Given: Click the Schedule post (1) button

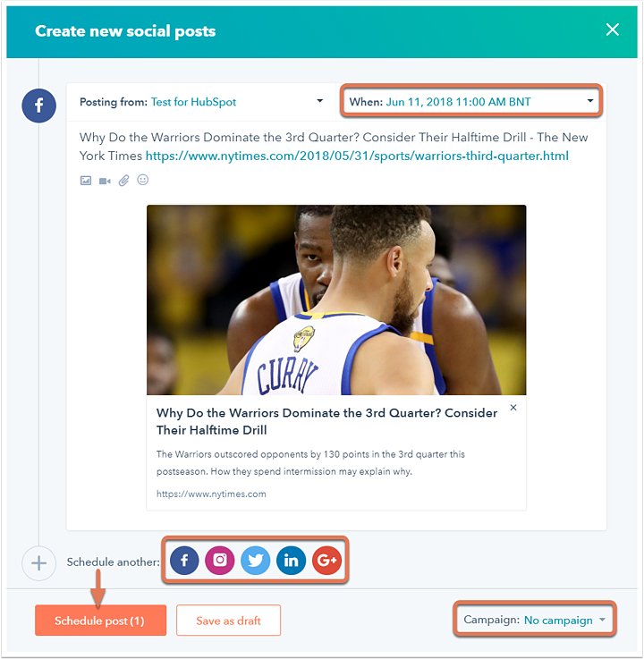Looking at the screenshot, I should 100,621.
